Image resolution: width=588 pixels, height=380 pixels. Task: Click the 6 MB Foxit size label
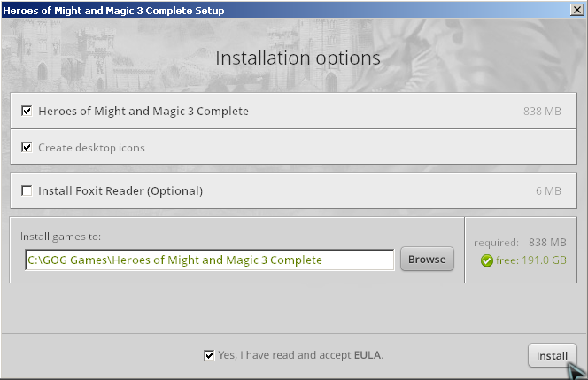[548, 191]
